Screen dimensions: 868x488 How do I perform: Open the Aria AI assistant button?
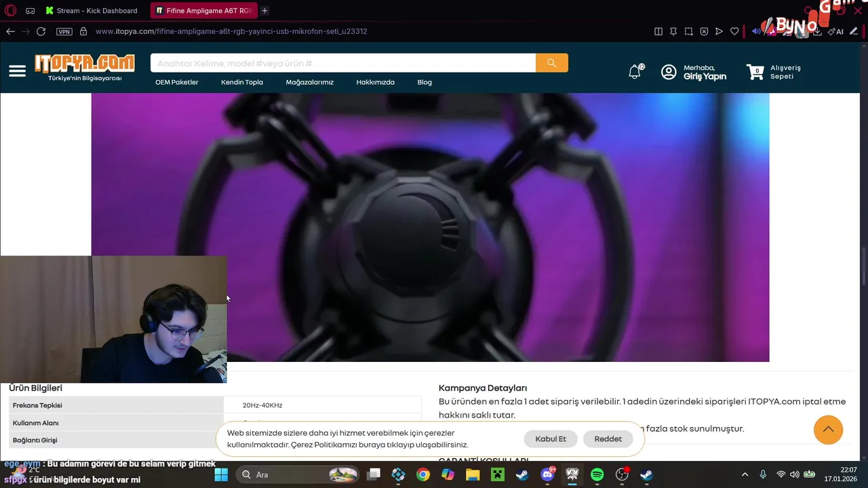836,31
